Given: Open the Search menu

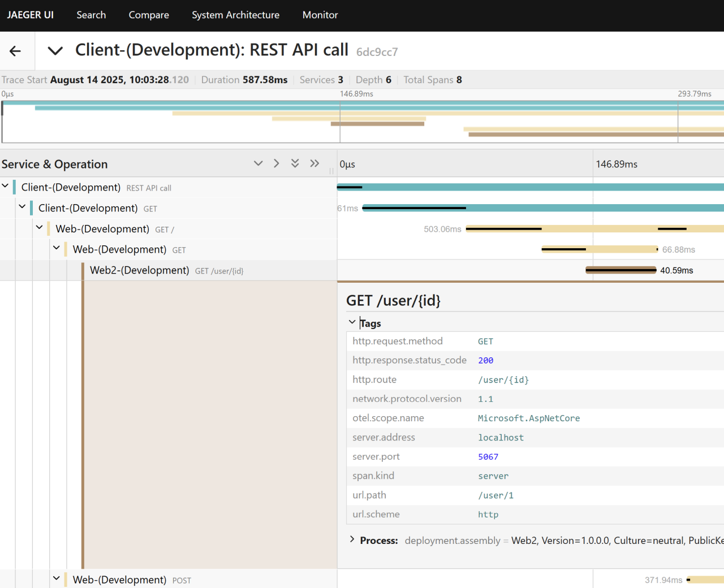Looking at the screenshot, I should tap(91, 15).
